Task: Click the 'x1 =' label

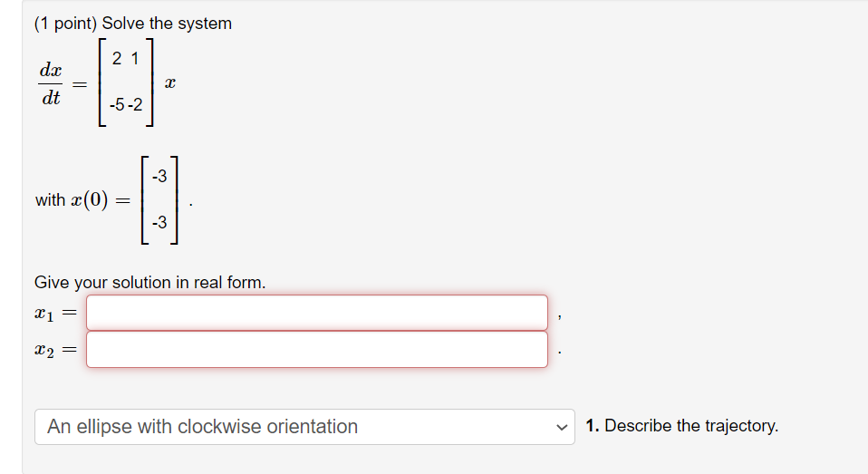Action: [x=53, y=314]
